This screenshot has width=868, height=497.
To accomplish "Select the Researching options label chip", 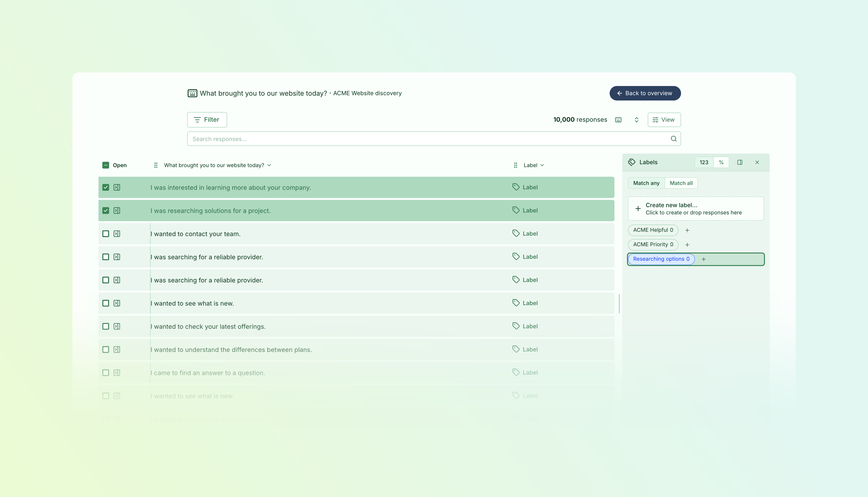I will pyautogui.click(x=661, y=259).
